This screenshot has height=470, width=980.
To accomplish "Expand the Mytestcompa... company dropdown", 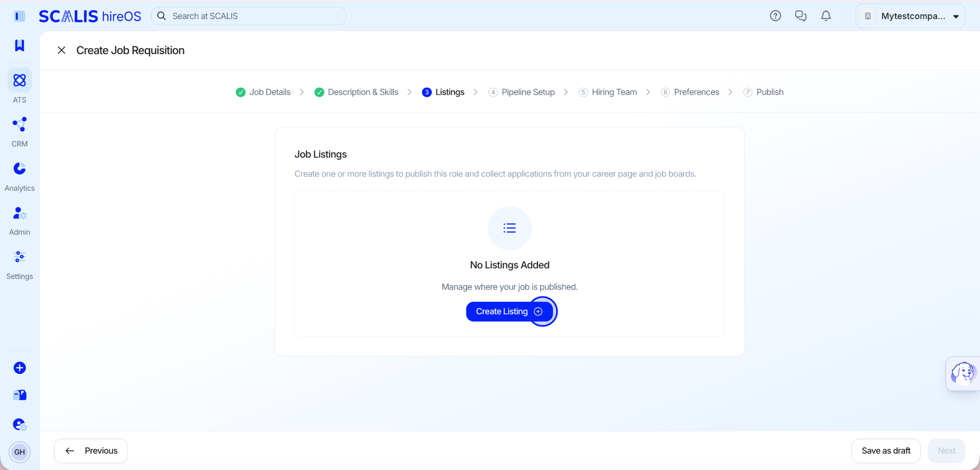I will point(910,16).
